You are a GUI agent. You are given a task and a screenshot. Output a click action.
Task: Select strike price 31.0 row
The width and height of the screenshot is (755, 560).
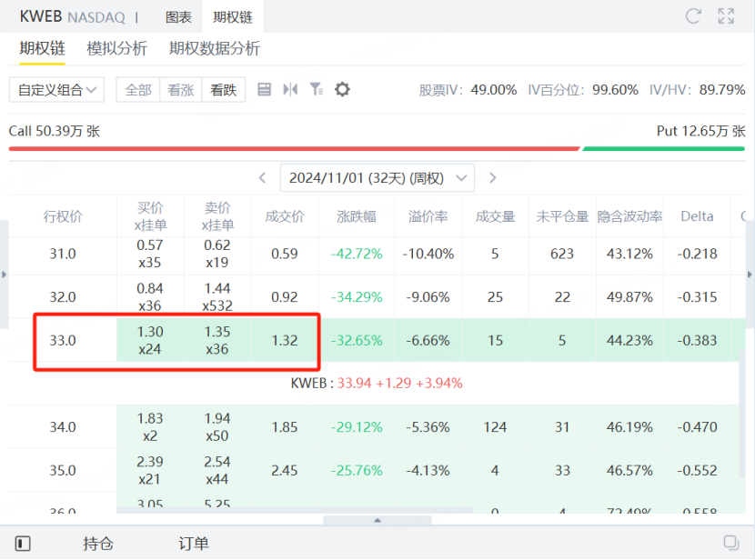377,254
